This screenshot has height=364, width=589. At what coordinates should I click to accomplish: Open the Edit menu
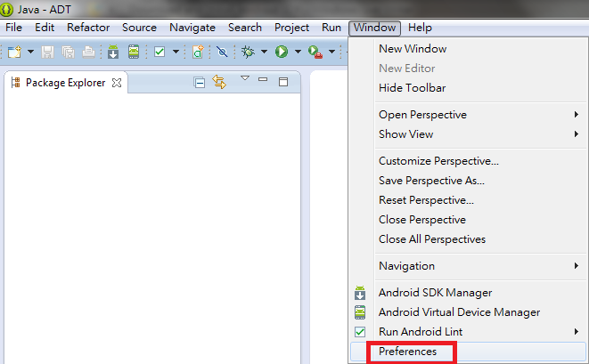coord(45,28)
